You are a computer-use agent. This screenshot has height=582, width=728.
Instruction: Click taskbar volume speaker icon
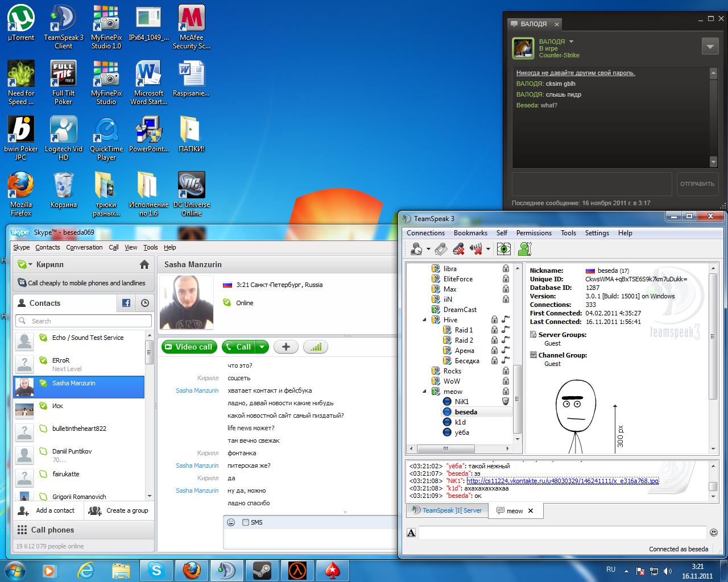point(668,571)
